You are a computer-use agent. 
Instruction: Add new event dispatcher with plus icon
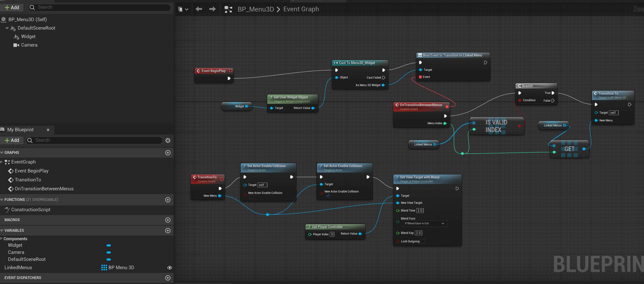tap(168, 278)
